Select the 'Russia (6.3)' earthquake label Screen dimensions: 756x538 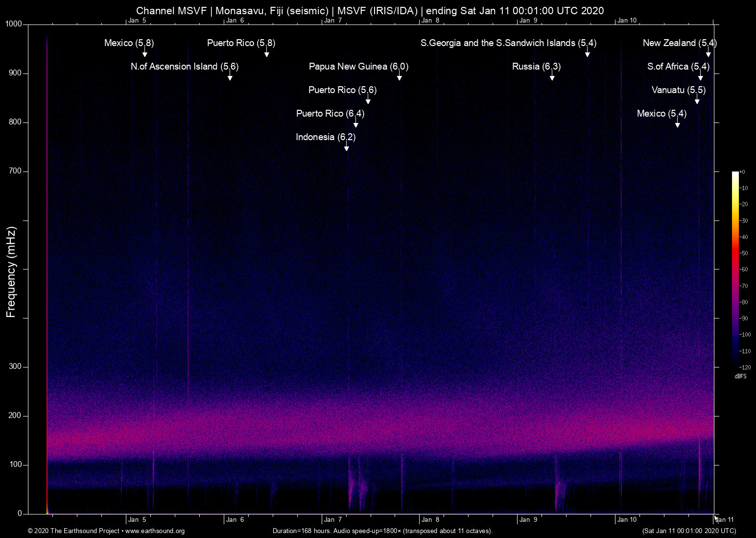tap(537, 67)
